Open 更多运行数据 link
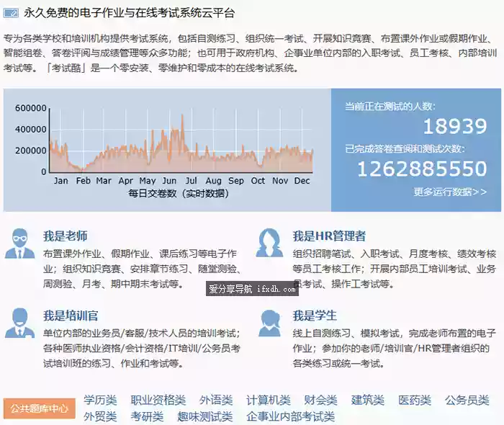The height and width of the screenshot is (425, 504). 450,192
